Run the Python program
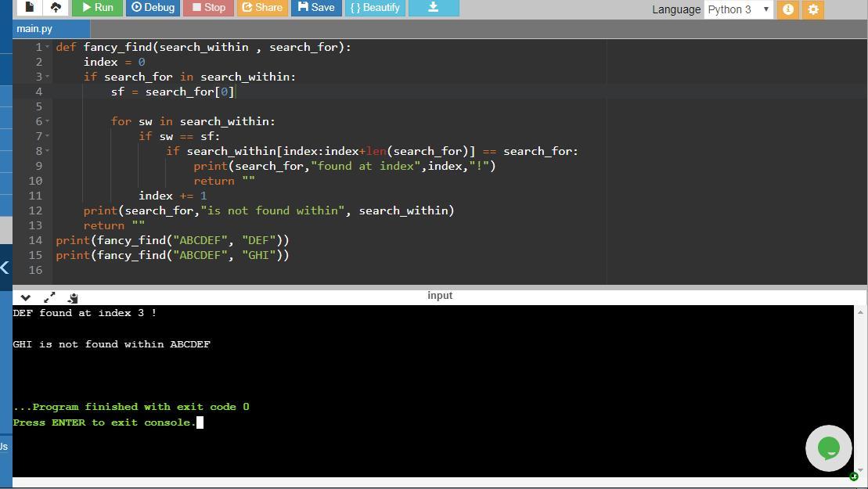The width and height of the screenshot is (868, 489). pyautogui.click(x=97, y=7)
